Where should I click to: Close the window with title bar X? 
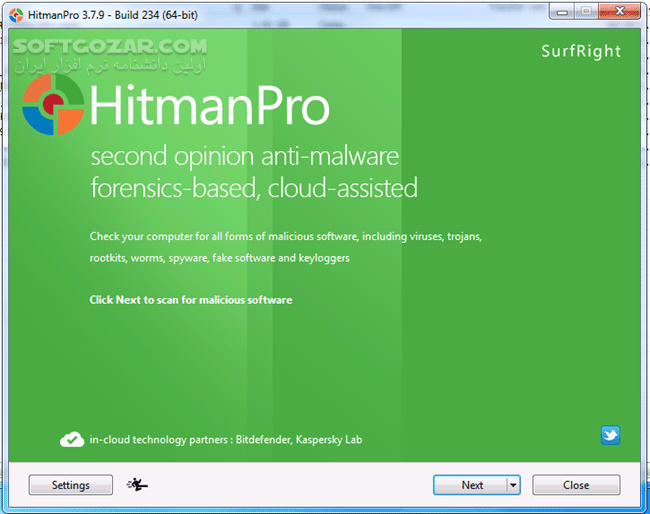coord(619,12)
